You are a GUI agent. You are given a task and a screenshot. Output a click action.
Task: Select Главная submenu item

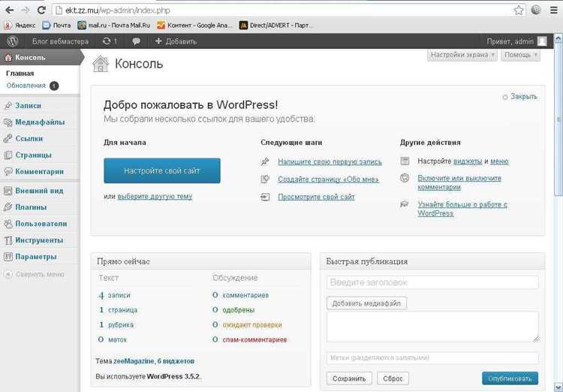[20, 74]
